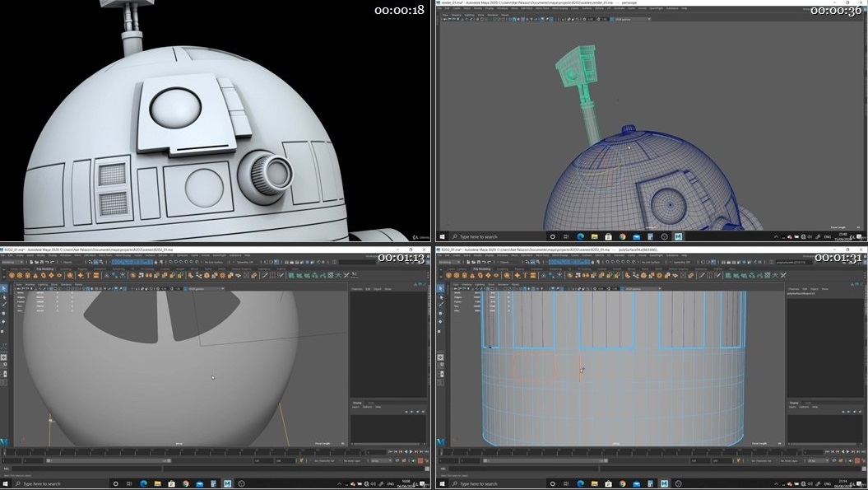Image resolution: width=868 pixels, height=490 pixels.
Task: Select Polygon Plane shelf icon in 00:01:13 window
Action: click(x=50, y=275)
